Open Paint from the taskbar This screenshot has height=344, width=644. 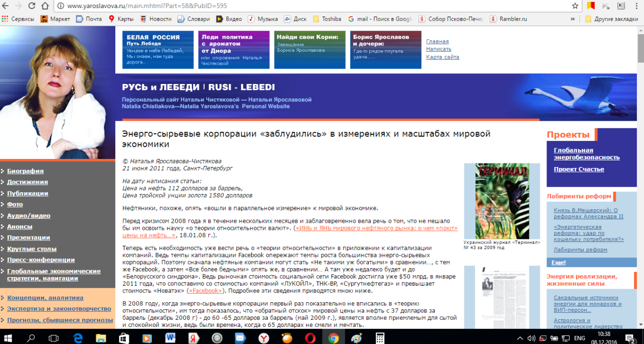tap(357, 337)
